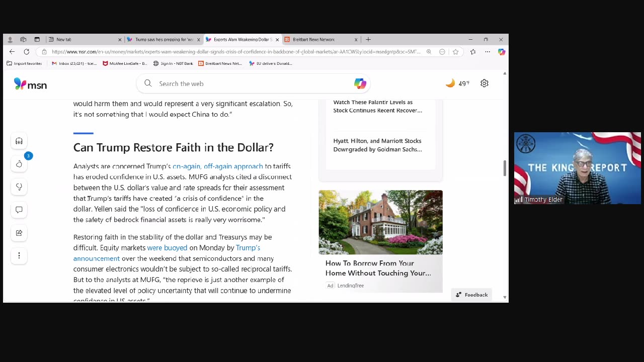644x362 pixels.
Task: Open Breitbart News Net bookmark
Action: 220,63
